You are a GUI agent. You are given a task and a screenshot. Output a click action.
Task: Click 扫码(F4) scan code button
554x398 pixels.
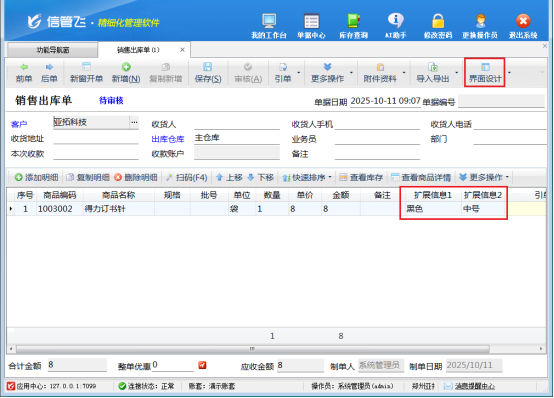click(x=187, y=177)
